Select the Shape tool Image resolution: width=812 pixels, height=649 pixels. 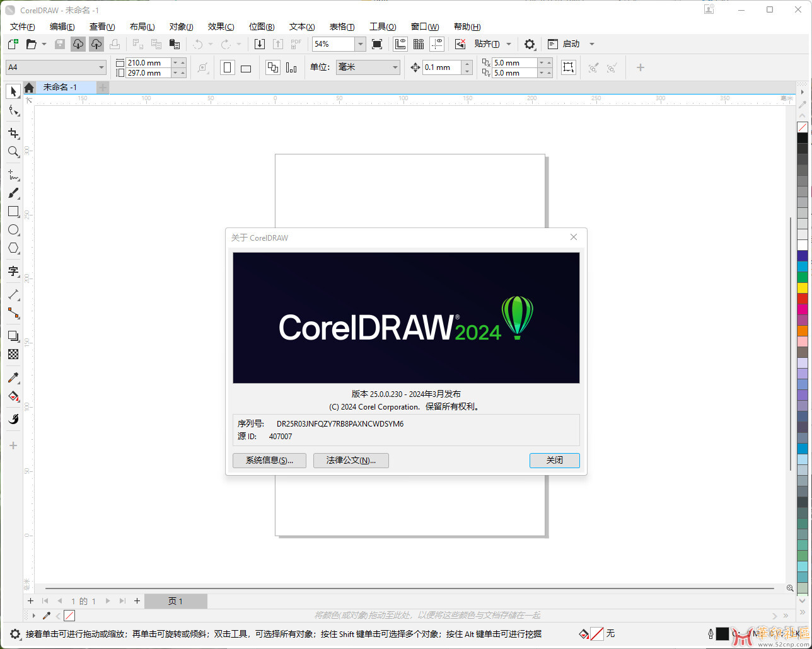(x=13, y=111)
